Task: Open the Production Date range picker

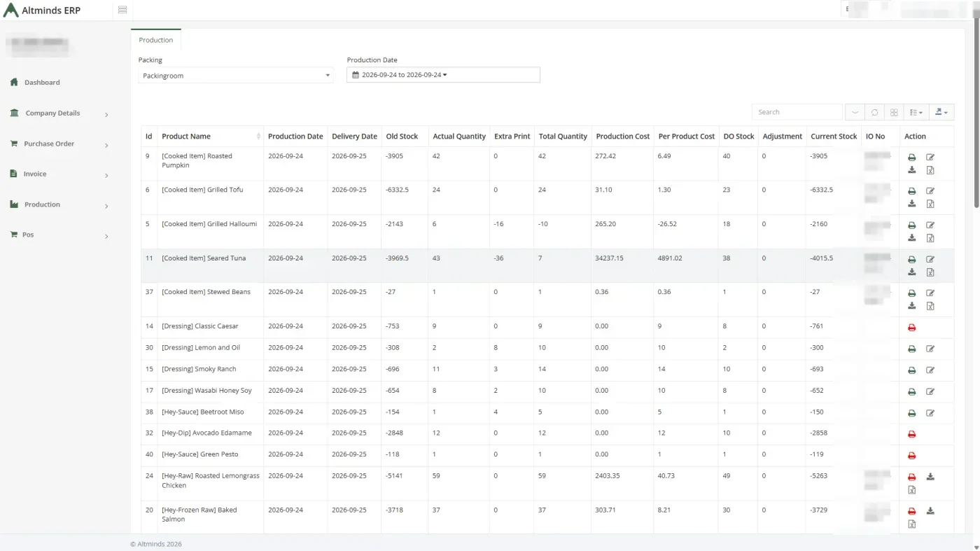Action: click(443, 75)
